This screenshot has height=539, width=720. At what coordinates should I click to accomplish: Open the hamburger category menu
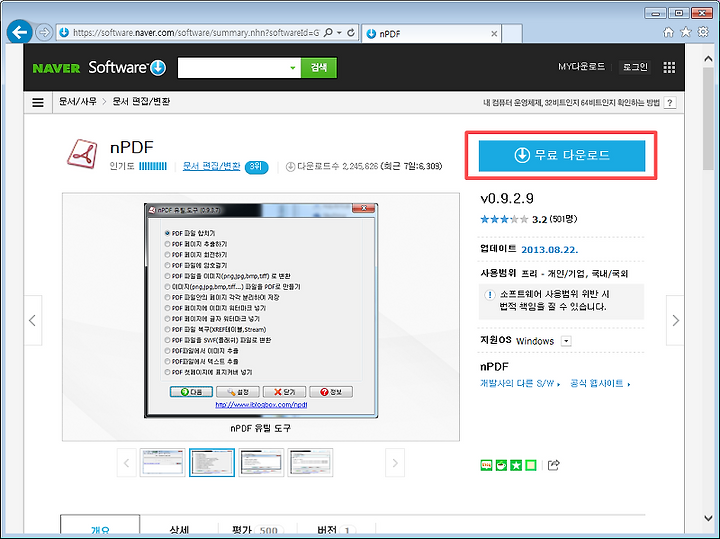[38, 102]
